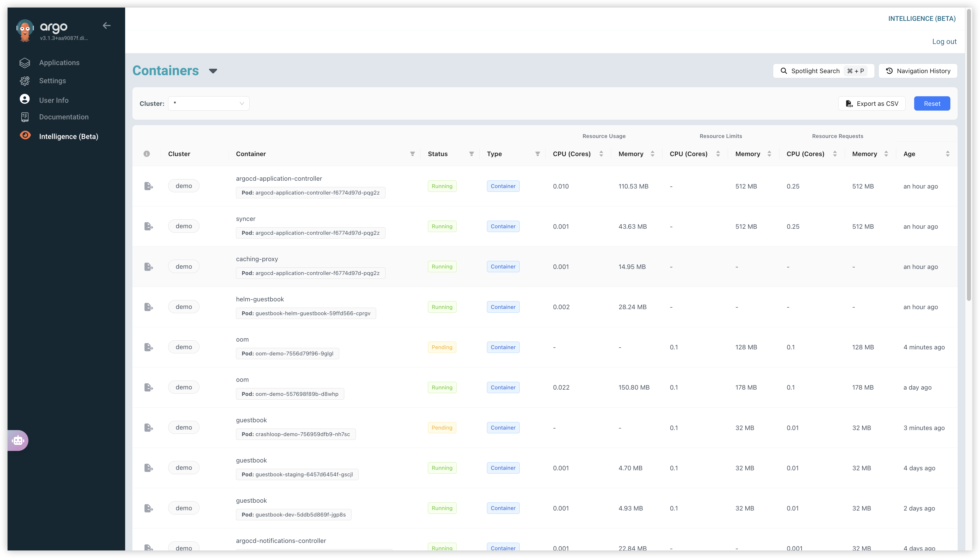Viewport: 980px width, 558px height.
Task: Sort by Resource Limits CPU column
Action: 718,154
